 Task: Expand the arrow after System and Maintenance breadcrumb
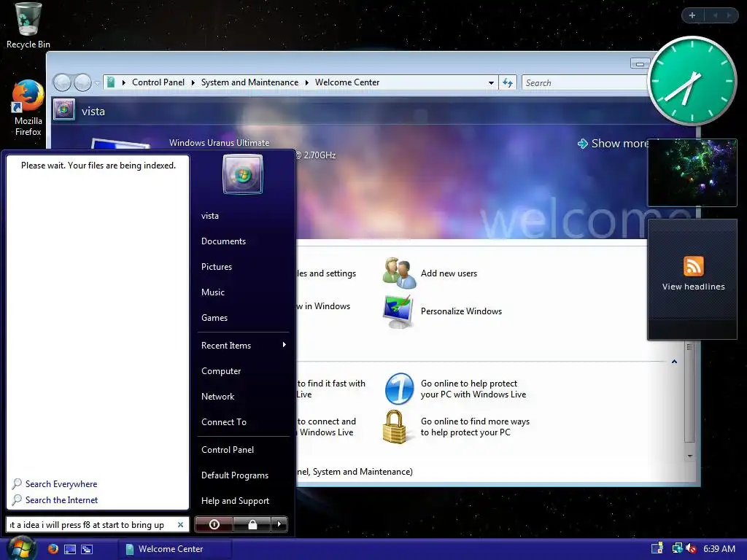(x=307, y=83)
